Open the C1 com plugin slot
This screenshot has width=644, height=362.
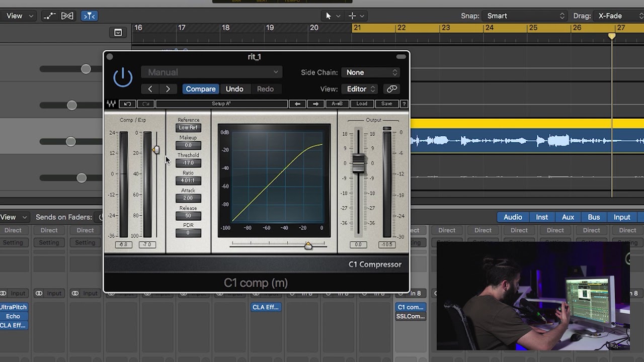point(411,307)
